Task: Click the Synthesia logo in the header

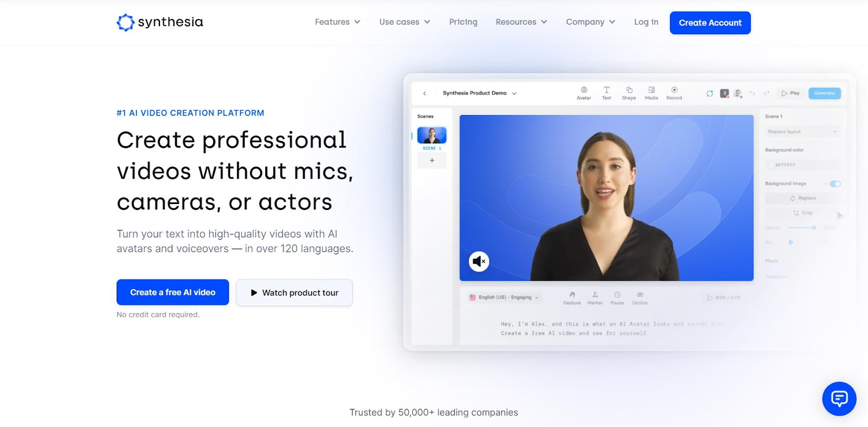Action: [159, 22]
